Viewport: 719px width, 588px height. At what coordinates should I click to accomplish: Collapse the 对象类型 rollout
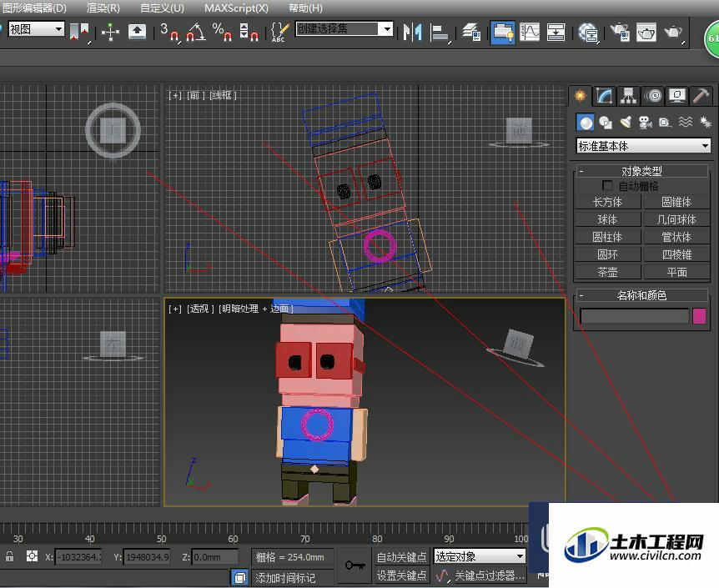[x=641, y=171]
